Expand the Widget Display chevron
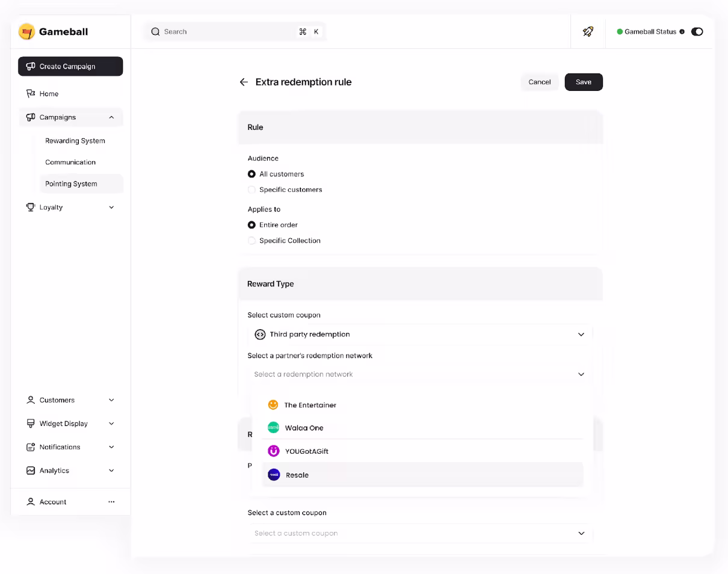 111,424
